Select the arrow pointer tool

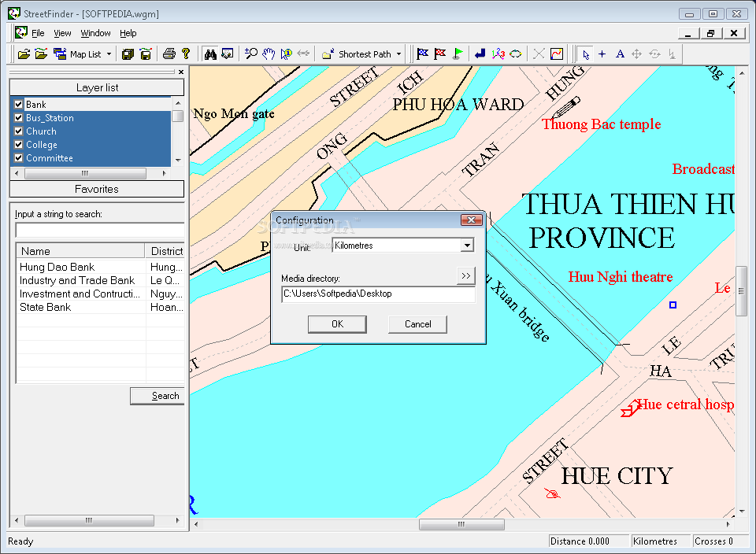(x=585, y=54)
